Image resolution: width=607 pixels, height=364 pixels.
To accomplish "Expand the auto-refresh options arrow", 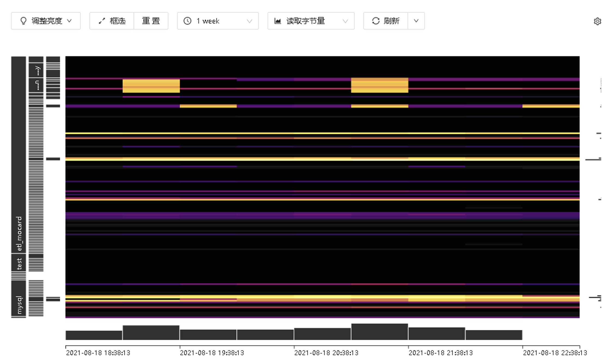I will pyautogui.click(x=416, y=21).
